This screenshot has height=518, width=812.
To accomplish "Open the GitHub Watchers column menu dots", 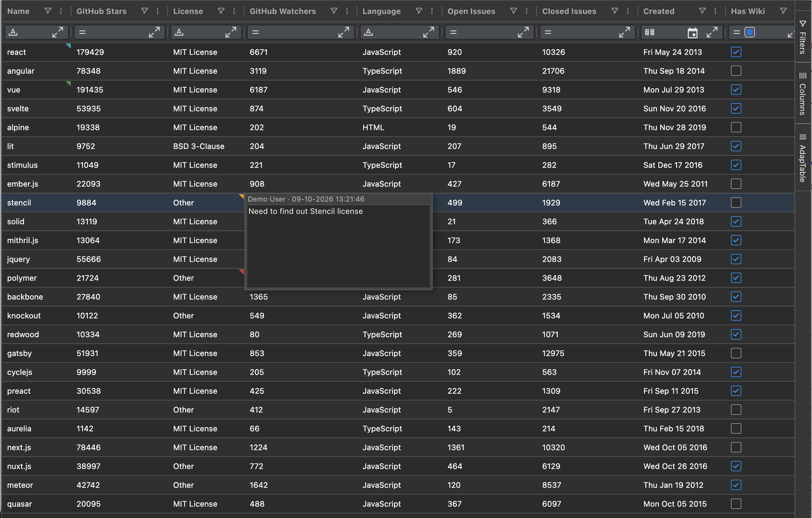I will pyautogui.click(x=347, y=11).
